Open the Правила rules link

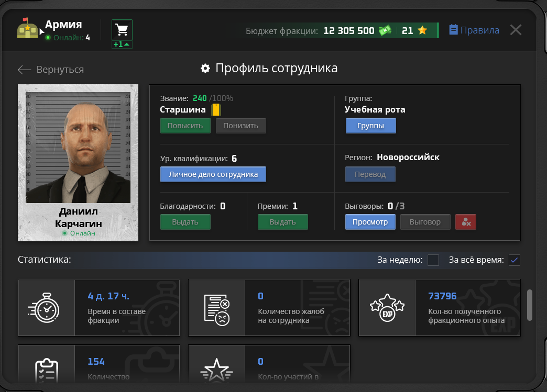point(474,30)
